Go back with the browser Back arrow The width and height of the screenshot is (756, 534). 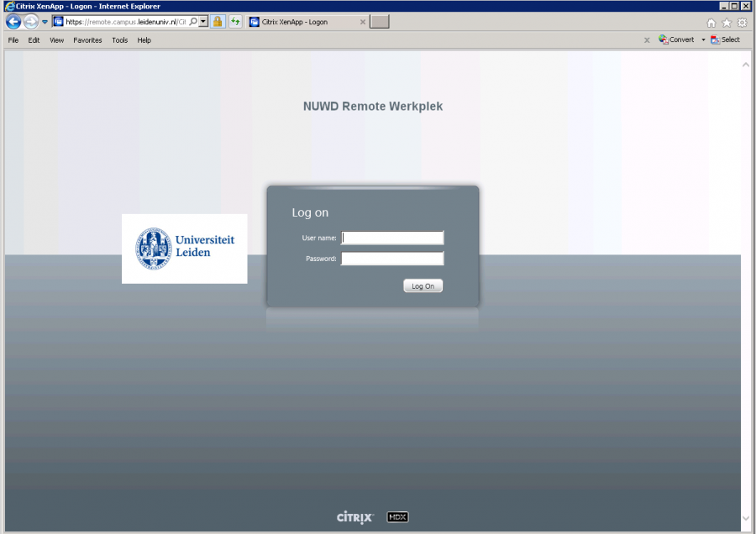pos(13,22)
